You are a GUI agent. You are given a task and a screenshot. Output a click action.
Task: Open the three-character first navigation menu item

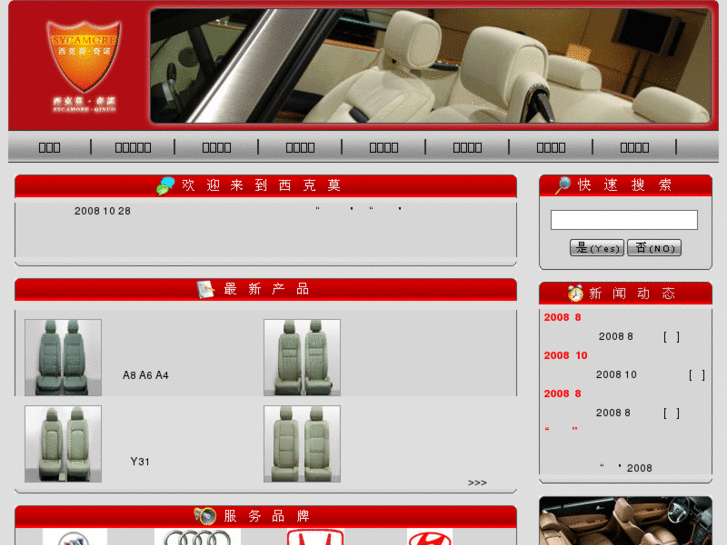coord(49,147)
